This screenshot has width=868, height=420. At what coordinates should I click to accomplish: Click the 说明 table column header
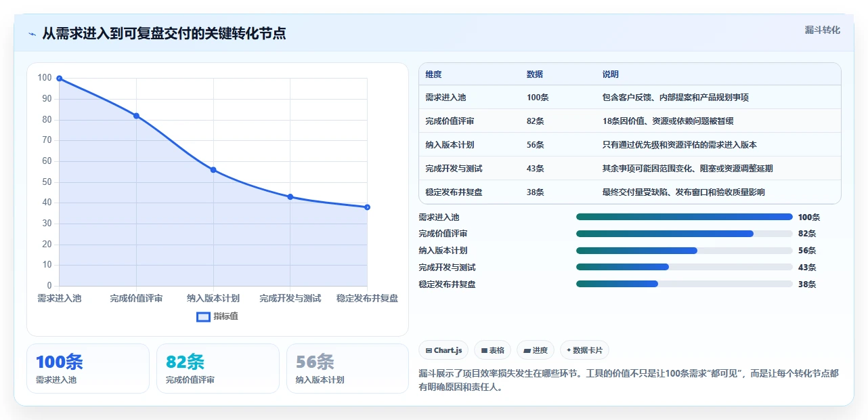[611, 75]
